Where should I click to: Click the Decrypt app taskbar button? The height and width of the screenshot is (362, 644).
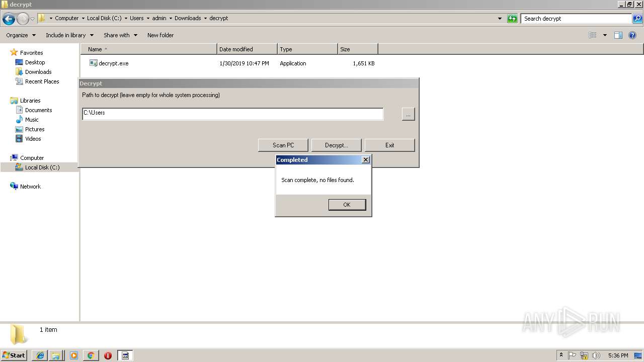pos(125,355)
